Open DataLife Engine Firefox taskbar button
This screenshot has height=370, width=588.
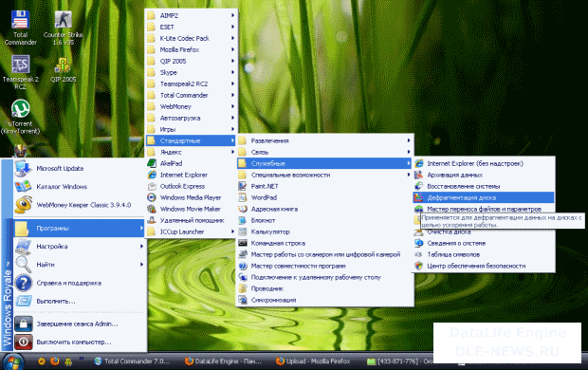click(224, 361)
